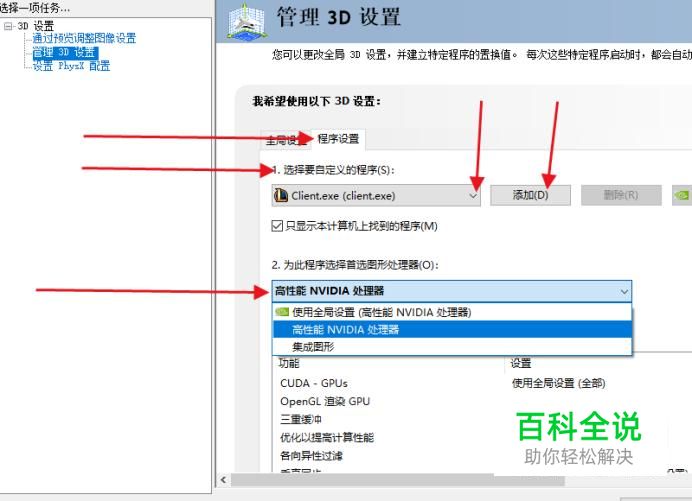Click the NVIDIA logo restore button
692x501 pixels.
(682, 195)
